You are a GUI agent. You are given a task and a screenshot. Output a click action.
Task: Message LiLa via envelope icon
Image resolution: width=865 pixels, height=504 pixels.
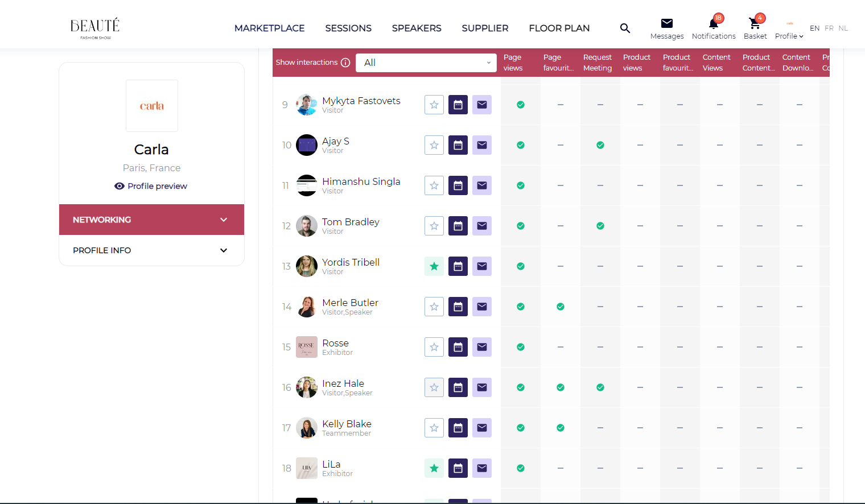tap(482, 468)
